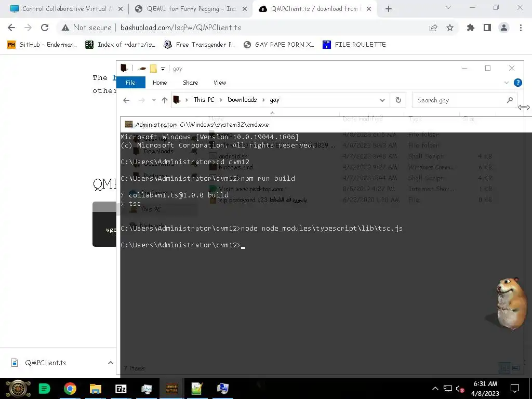The height and width of the screenshot is (399, 532).
Task: Open Quick Access Toolbar customize dropdown
Action: click(x=163, y=69)
